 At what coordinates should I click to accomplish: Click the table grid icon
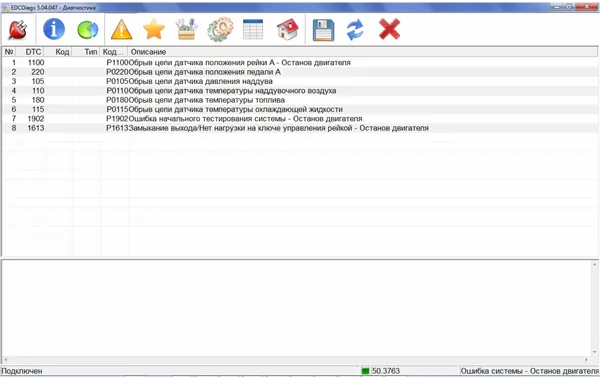(253, 29)
